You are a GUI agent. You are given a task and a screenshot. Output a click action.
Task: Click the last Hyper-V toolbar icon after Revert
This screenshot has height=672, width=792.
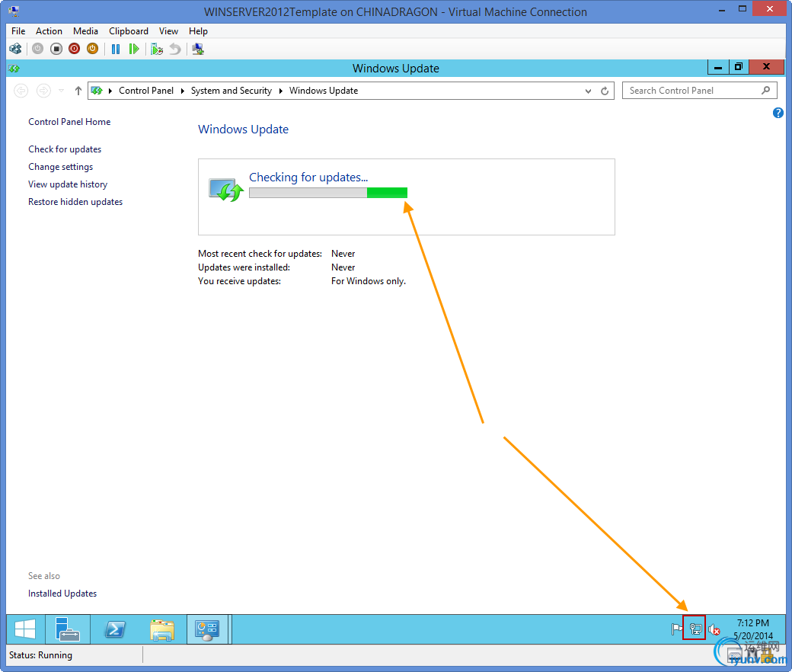point(198,49)
